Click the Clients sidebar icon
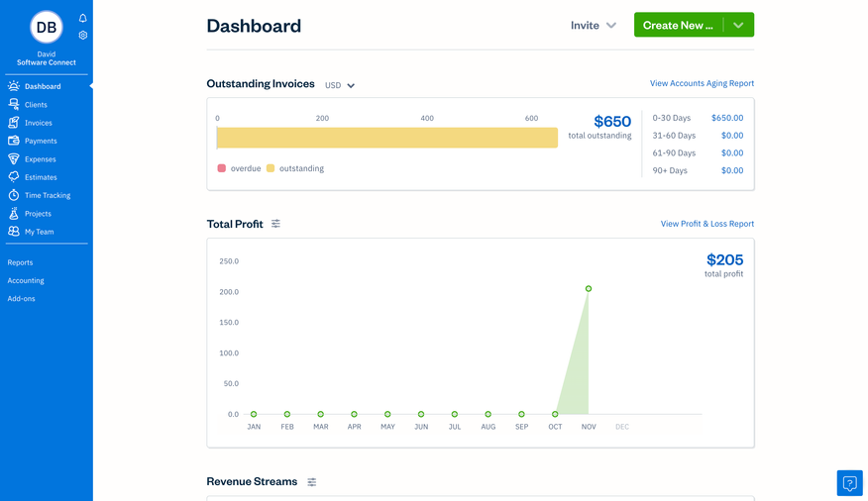The height and width of the screenshot is (501, 868). pyautogui.click(x=14, y=104)
